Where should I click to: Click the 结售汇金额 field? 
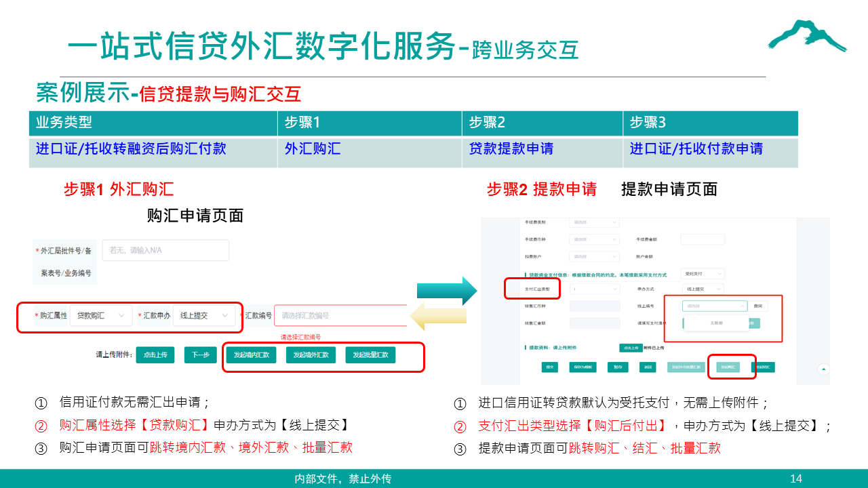[x=595, y=323]
